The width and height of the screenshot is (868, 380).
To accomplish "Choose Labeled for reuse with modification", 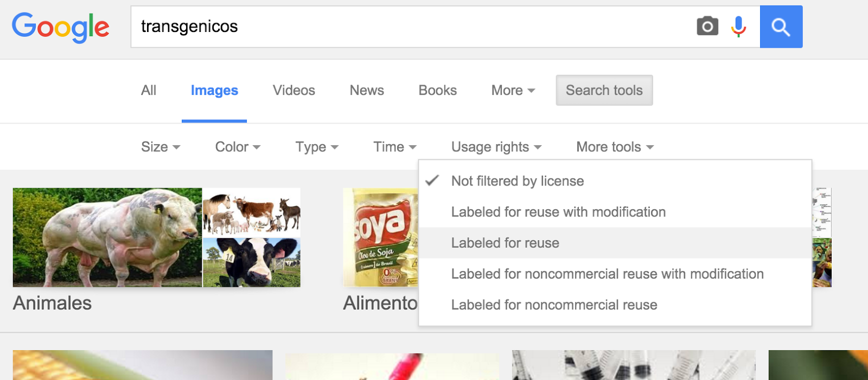I will 558,212.
